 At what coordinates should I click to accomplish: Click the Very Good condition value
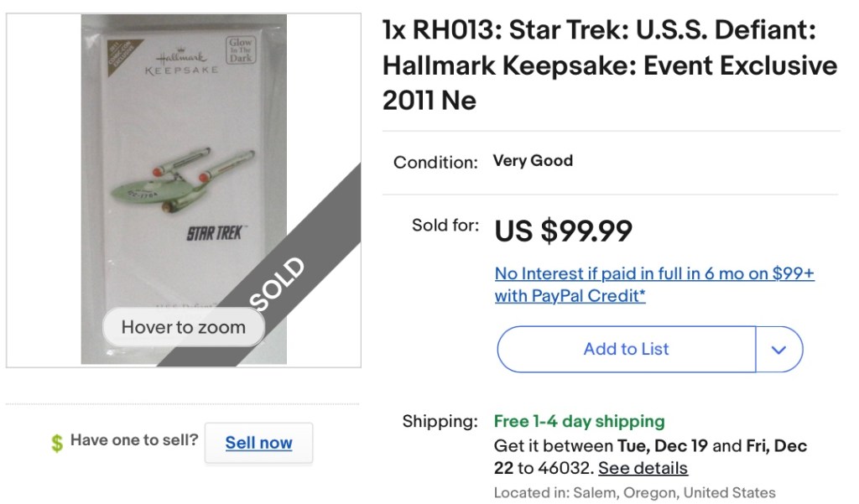click(x=533, y=160)
